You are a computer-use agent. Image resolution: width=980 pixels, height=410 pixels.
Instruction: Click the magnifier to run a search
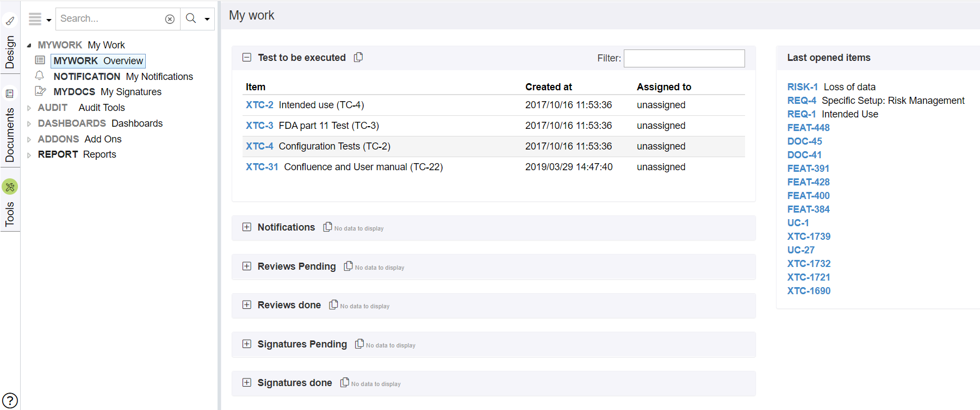pos(190,18)
